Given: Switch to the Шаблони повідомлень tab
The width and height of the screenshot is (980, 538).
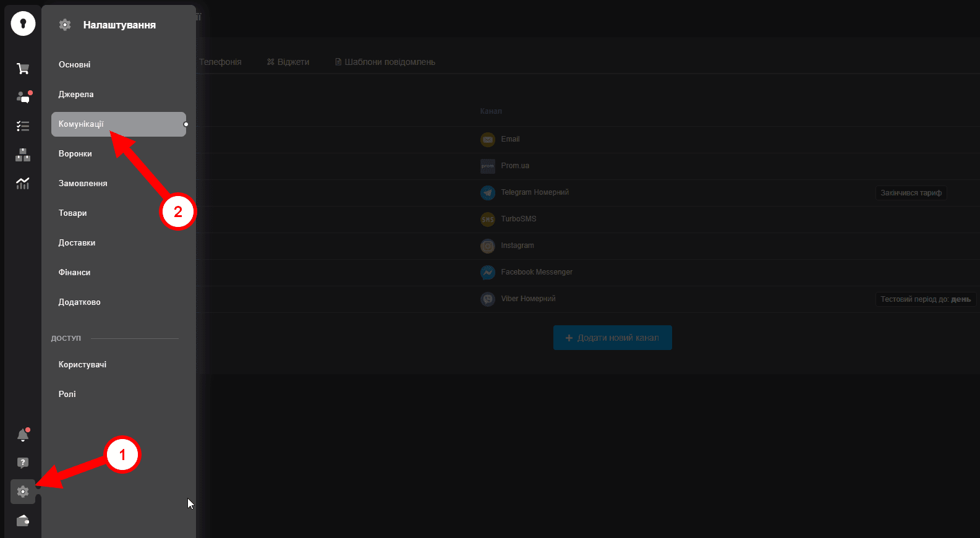Looking at the screenshot, I should click(385, 62).
